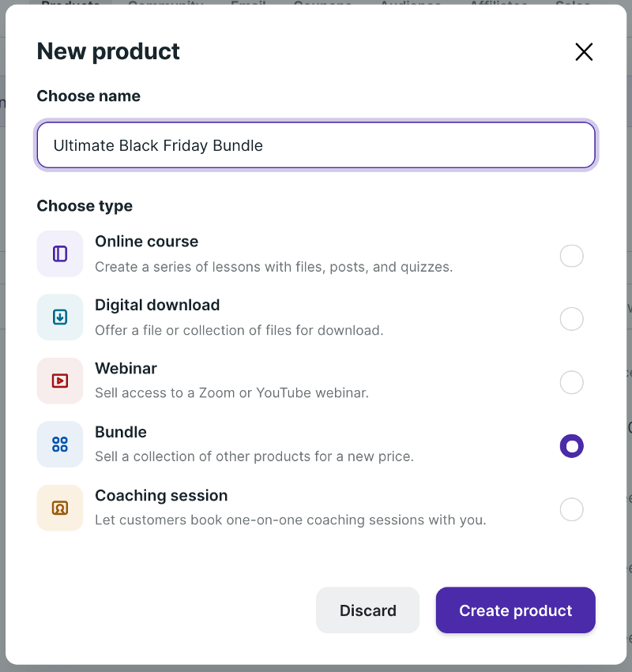
Task: Click the Discard button
Action: tap(367, 610)
